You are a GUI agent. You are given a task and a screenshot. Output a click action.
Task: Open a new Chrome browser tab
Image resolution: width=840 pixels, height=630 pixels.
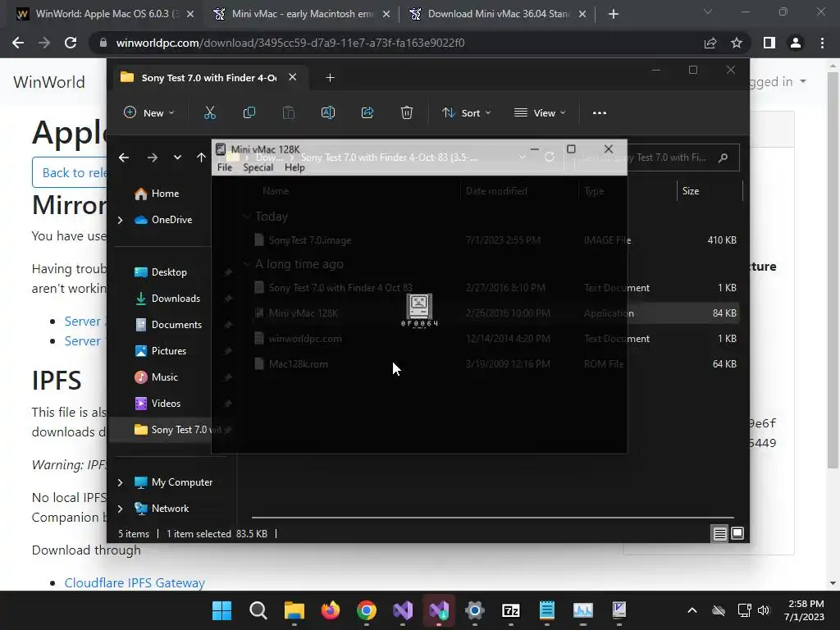click(x=614, y=15)
